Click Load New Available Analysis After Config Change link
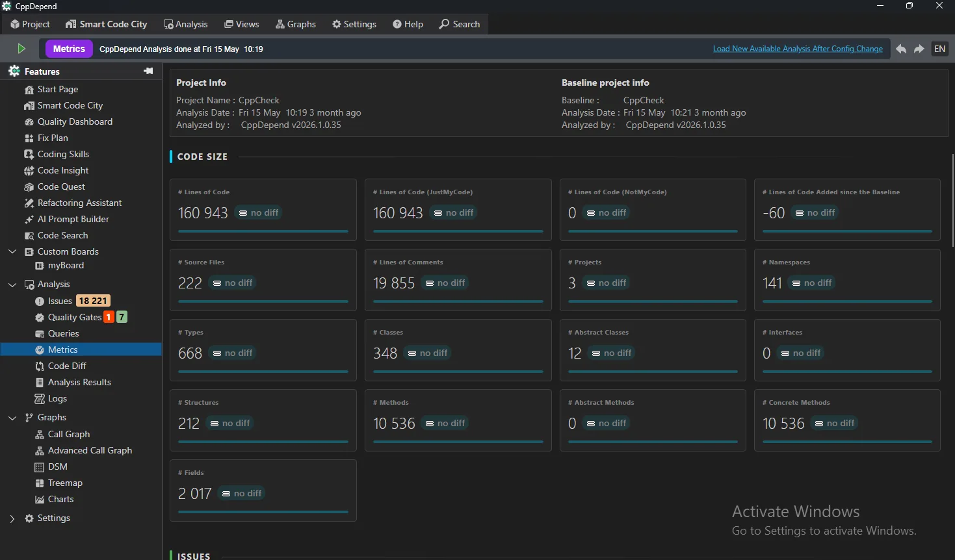This screenshot has height=560, width=955. click(798, 49)
